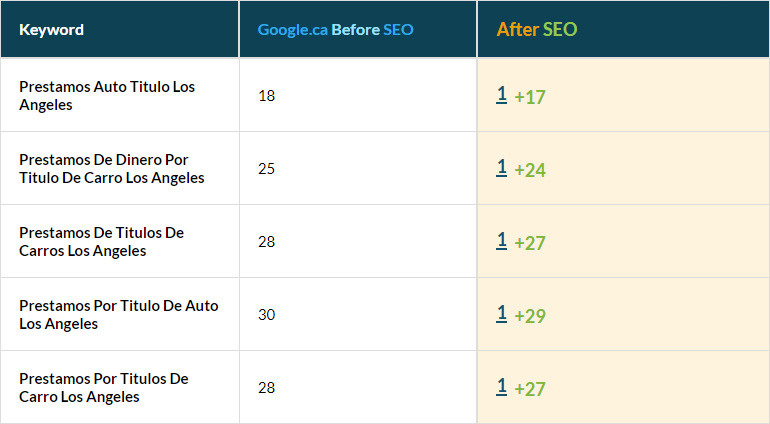Click the +17 rank change value
The height and width of the screenshot is (424, 770).
click(x=530, y=97)
